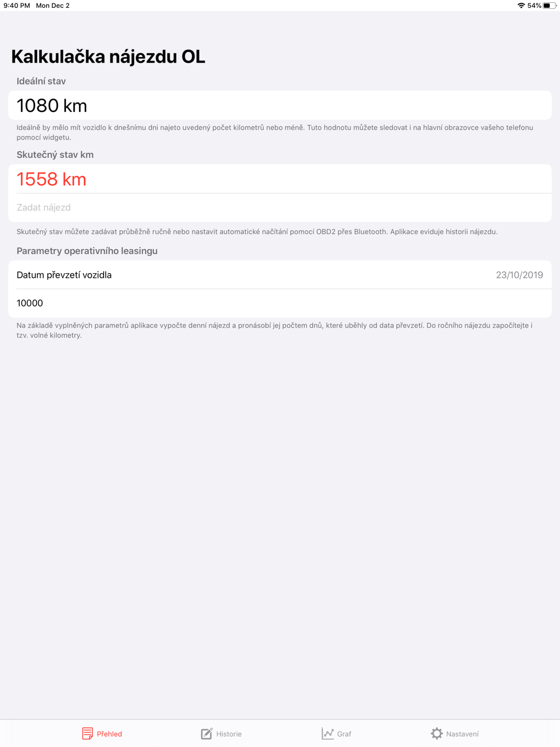Open the Graf chart icon
The image size is (560, 747).
point(328,734)
